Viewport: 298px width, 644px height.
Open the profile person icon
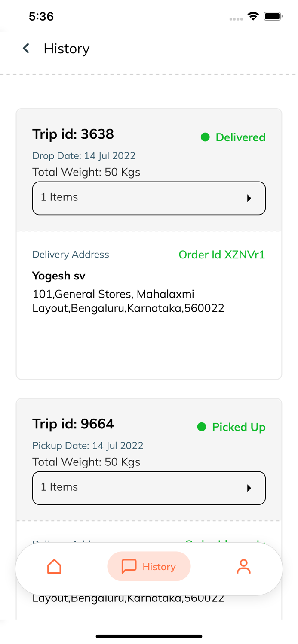click(243, 567)
